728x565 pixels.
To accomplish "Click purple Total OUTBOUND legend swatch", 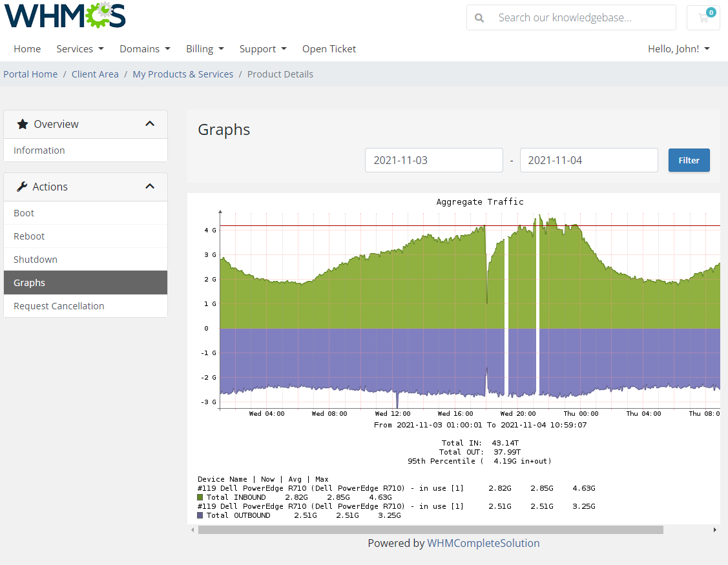I will tap(200, 515).
